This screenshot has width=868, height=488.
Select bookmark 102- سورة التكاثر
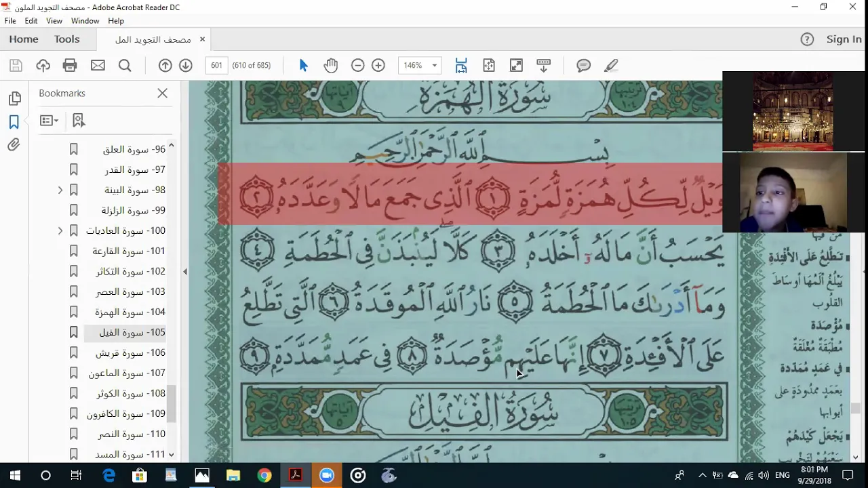(x=131, y=271)
